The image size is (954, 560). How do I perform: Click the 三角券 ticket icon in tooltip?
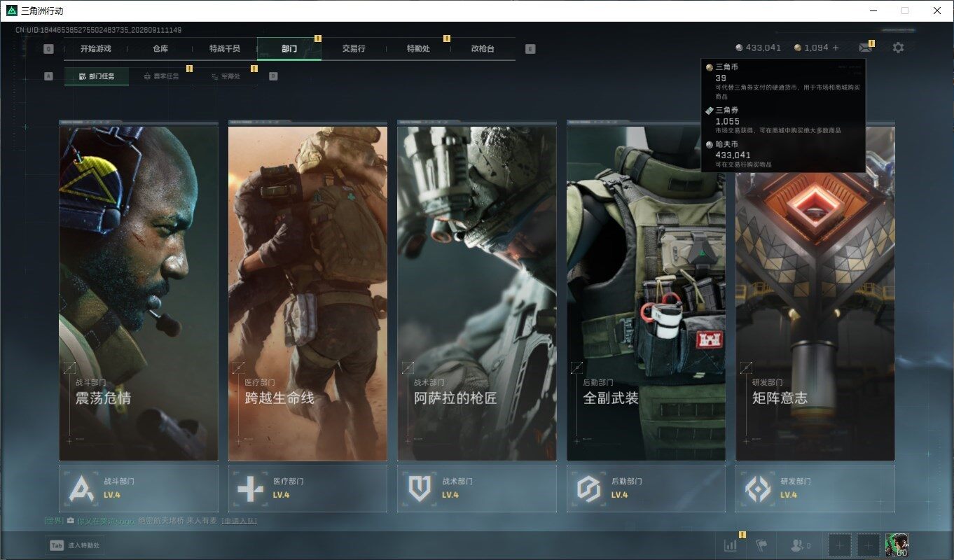click(710, 111)
